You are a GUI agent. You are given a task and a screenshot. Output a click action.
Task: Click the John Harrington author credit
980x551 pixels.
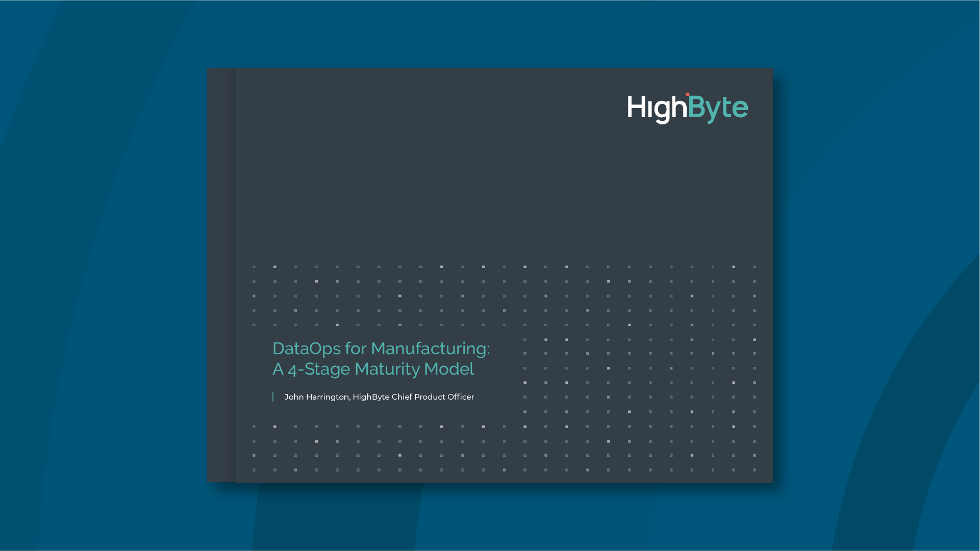pyautogui.click(x=315, y=397)
